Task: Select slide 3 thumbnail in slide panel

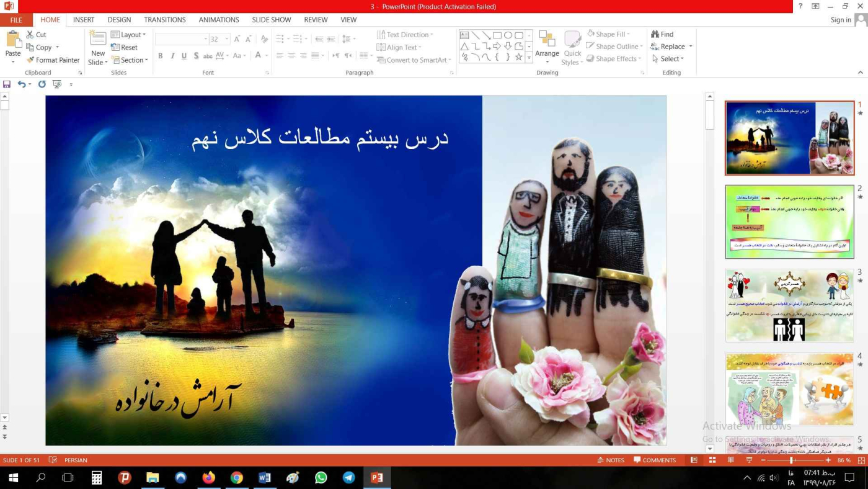Action: point(789,305)
